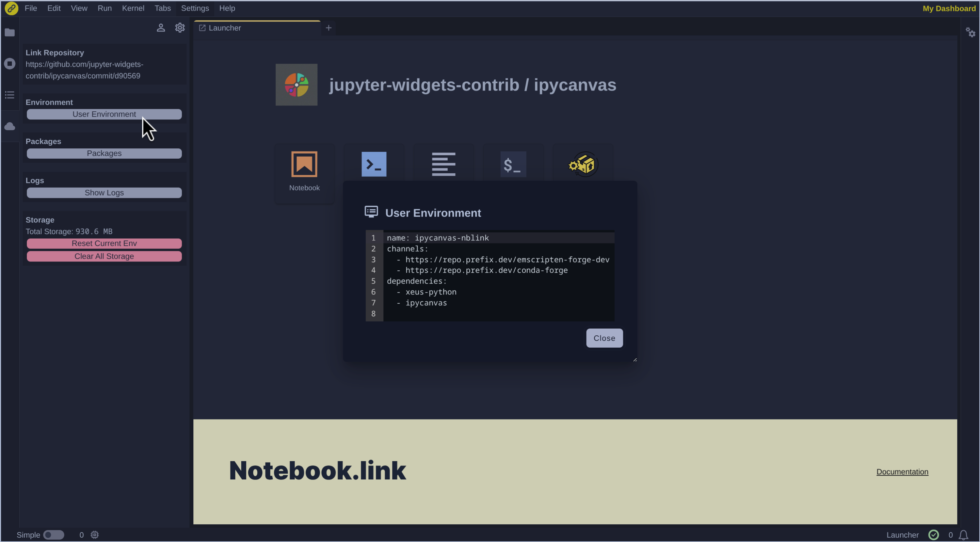Click the ipycanvas repository avatar icon

[296, 84]
